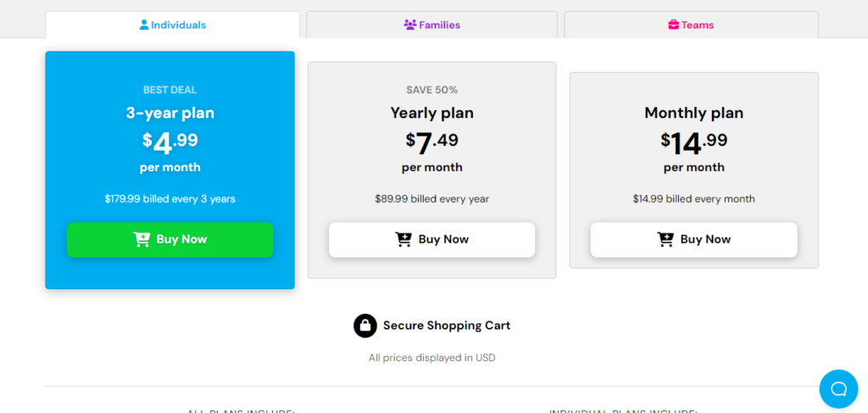The height and width of the screenshot is (413, 868).
Task: Click the person icon on Individuals tab
Action: click(x=144, y=25)
